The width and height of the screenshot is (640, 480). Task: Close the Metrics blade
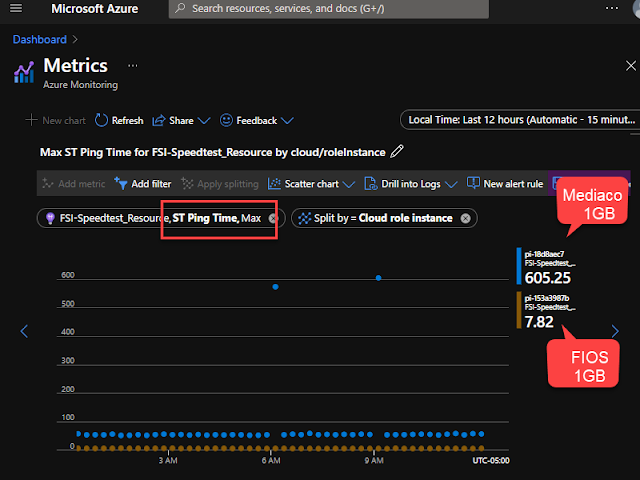pos(631,66)
